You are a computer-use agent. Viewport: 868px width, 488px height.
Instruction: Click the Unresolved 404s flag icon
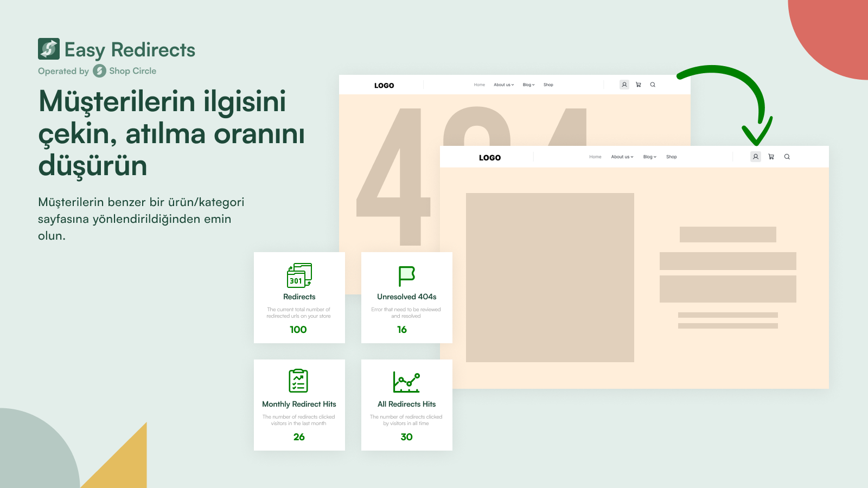point(407,276)
